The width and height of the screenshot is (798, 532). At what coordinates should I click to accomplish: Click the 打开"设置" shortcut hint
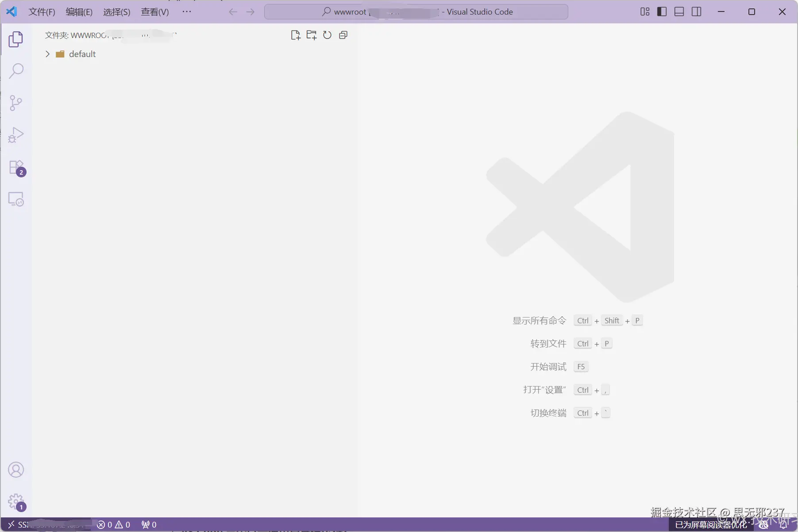coord(544,390)
